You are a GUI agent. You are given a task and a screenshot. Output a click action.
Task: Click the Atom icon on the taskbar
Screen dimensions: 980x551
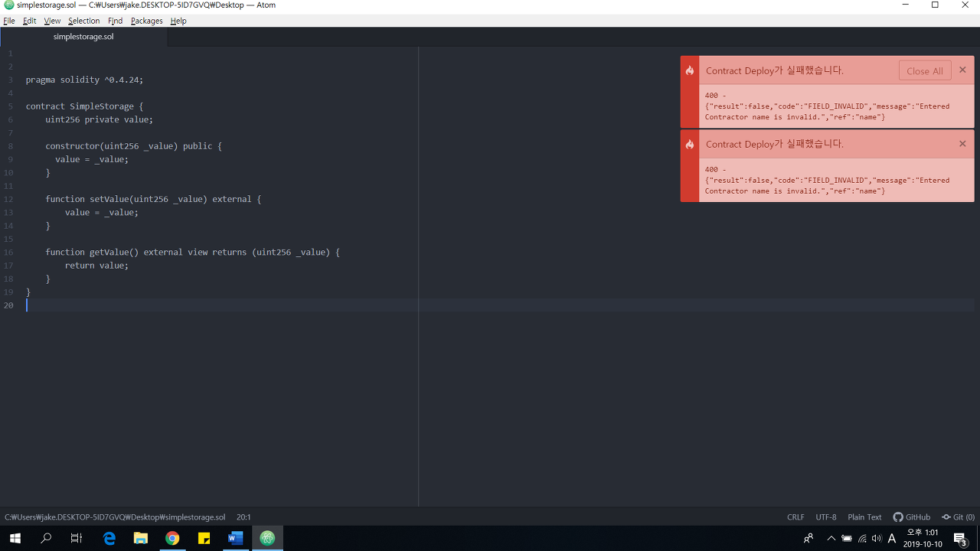coord(267,538)
